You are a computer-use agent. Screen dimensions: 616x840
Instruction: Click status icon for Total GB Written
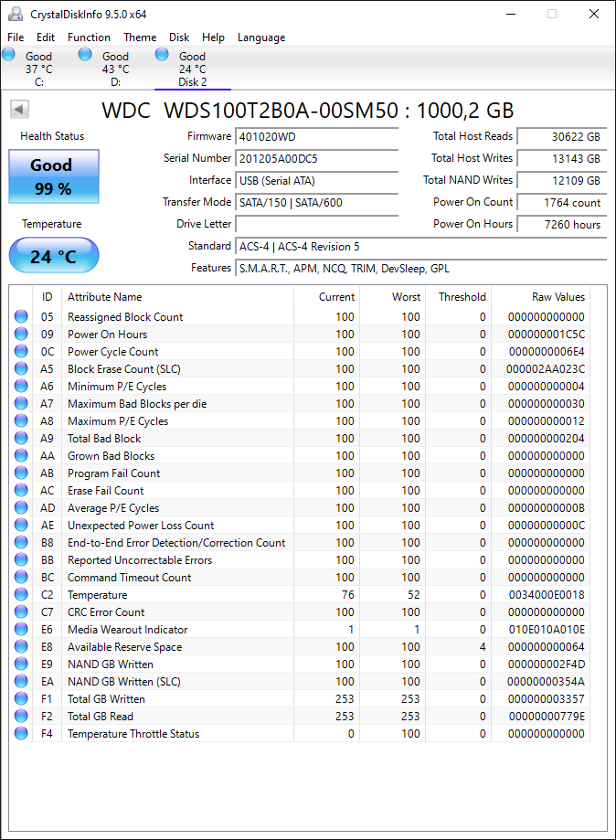pos(21,698)
